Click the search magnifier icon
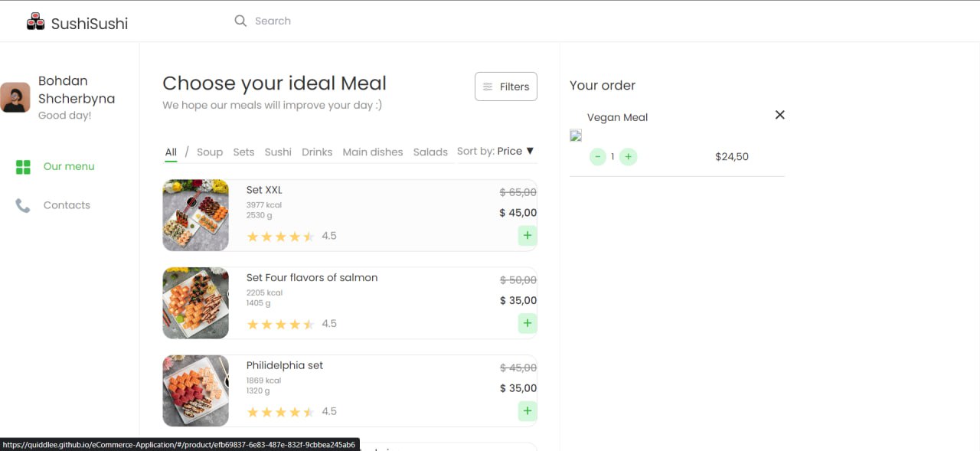This screenshot has height=451, width=980. (240, 21)
